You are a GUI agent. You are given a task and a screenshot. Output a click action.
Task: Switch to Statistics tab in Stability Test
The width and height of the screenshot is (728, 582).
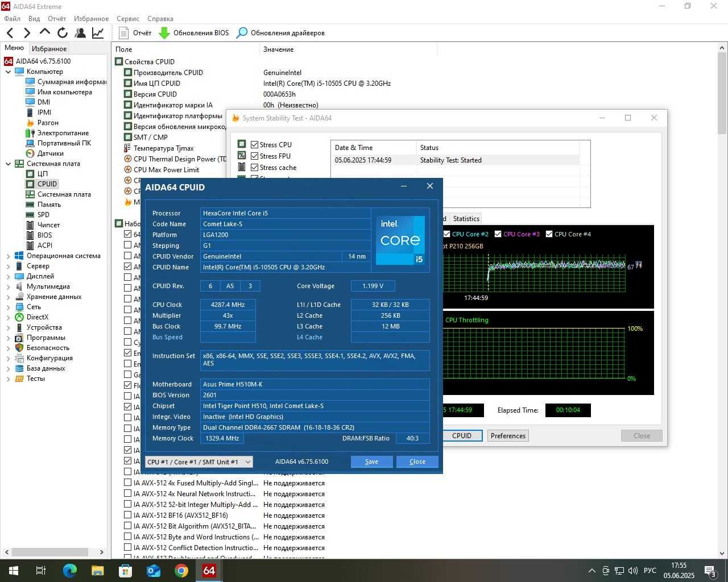click(466, 219)
